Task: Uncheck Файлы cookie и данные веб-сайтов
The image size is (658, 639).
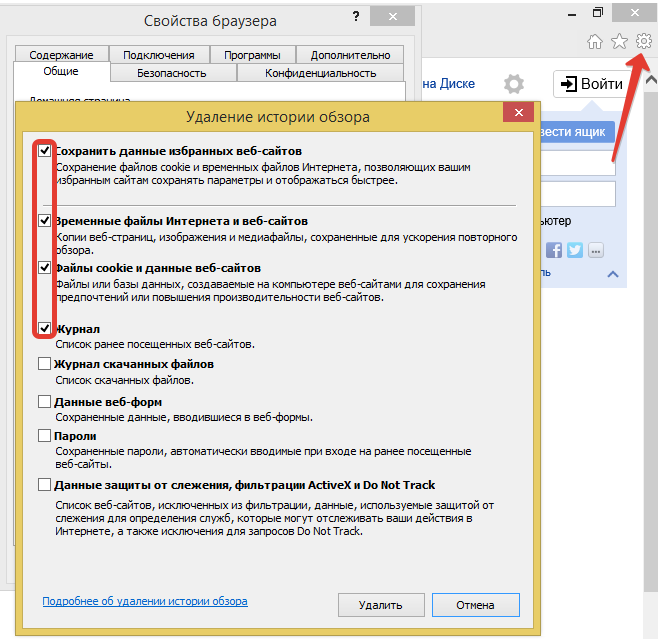Action: coord(44,267)
